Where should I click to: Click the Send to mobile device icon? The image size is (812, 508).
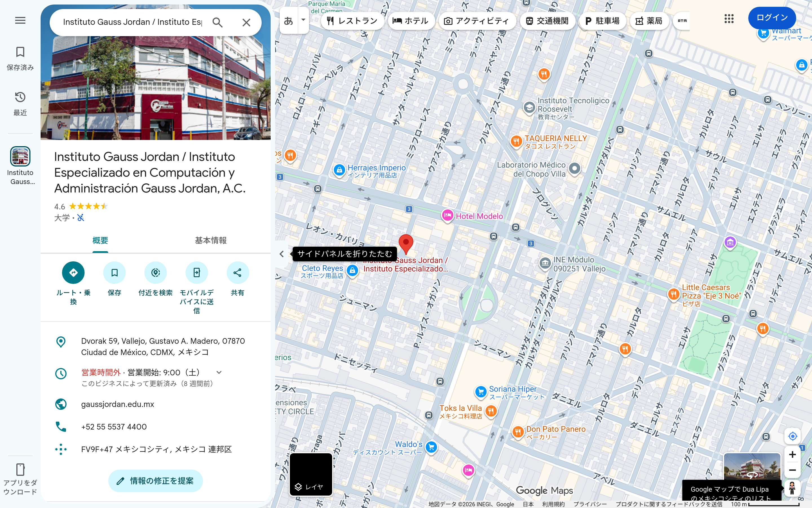197,272
